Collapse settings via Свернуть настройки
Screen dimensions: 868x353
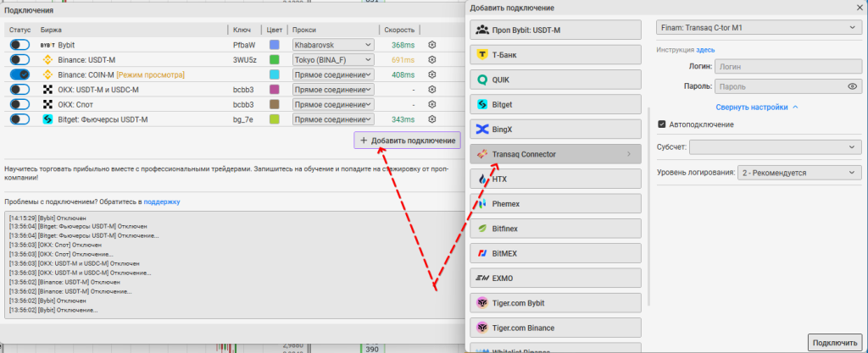757,108
